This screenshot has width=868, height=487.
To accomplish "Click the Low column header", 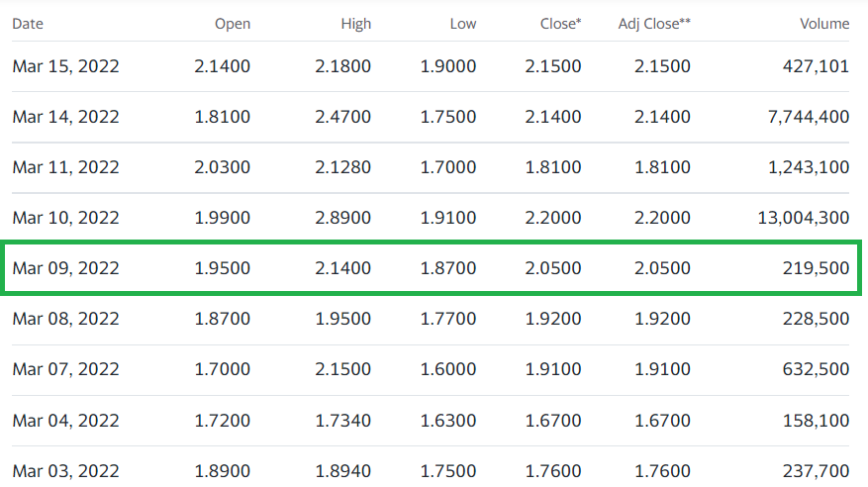I will coord(463,24).
